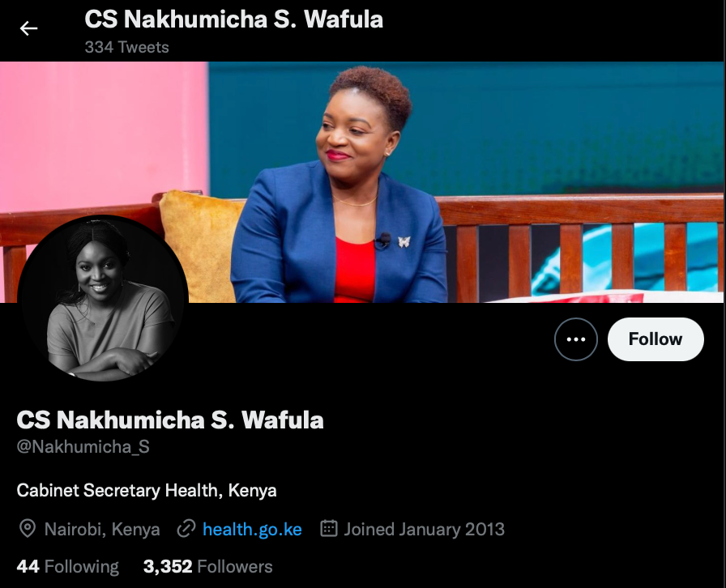Select the bio text Cabinet Secretary Health, Kenya
726x588 pixels.
(x=147, y=490)
